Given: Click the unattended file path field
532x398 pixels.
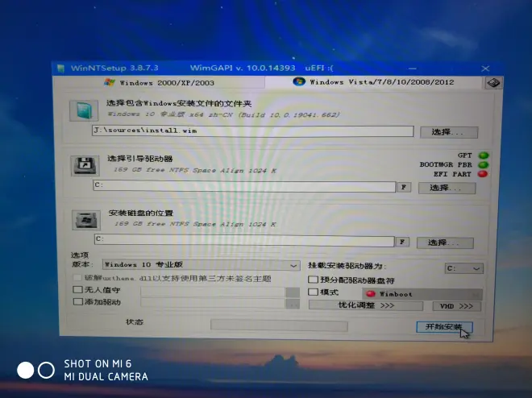Looking at the screenshot, I should click(x=213, y=292).
